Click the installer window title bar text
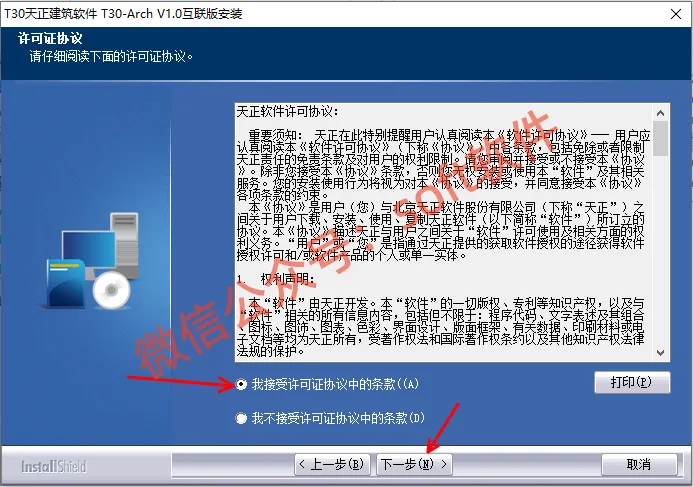The height and width of the screenshot is (487, 693). pyautogui.click(x=123, y=14)
